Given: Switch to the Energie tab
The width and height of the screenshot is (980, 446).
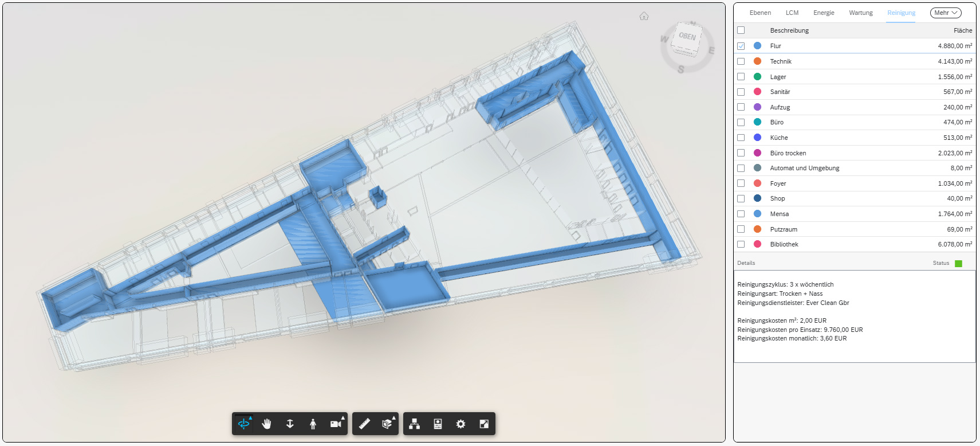Looking at the screenshot, I should (x=824, y=13).
